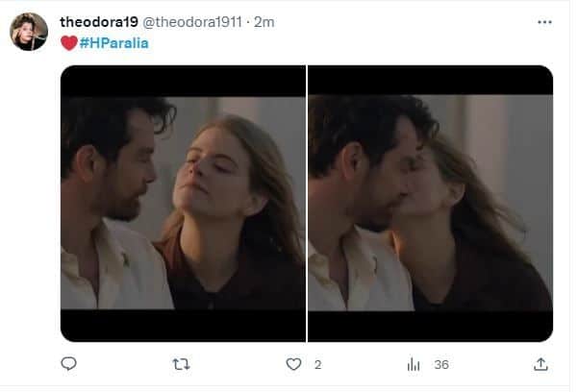Retweet using the two-arrow repost icon
The width and height of the screenshot is (578, 392).
[181, 364]
